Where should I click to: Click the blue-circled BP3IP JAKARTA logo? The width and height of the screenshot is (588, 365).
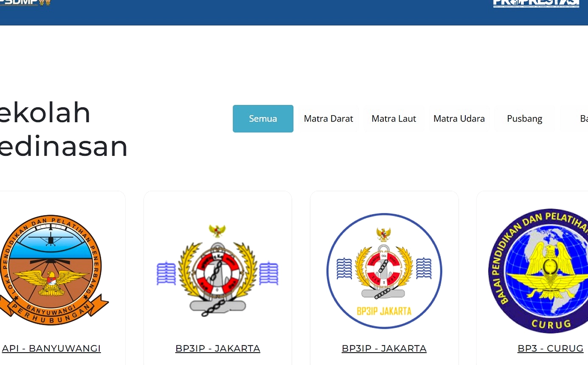(x=384, y=271)
